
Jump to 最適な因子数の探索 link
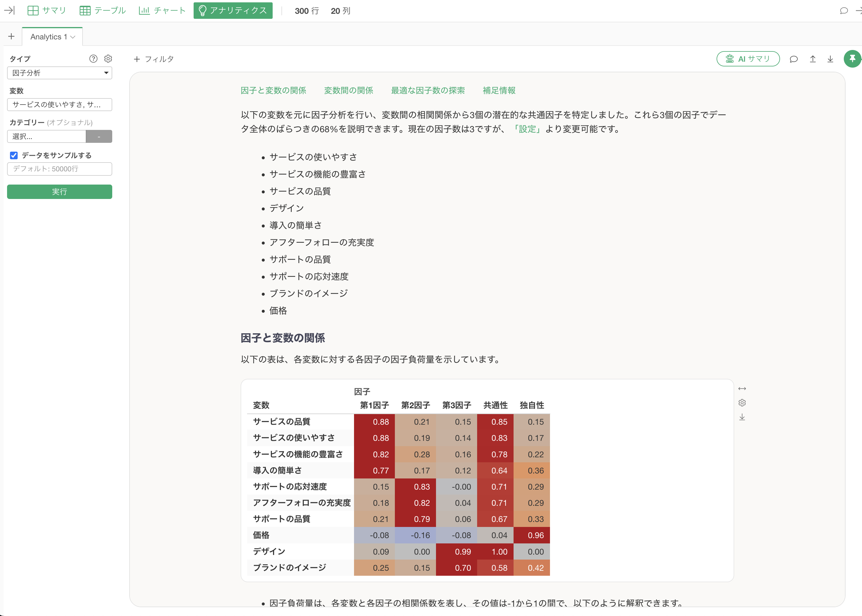click(428, 90)
